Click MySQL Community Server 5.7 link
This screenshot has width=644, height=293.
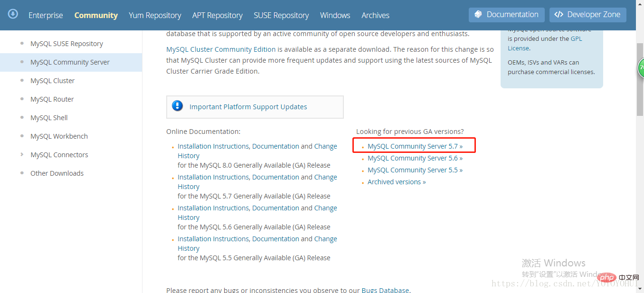coord(415,146)
